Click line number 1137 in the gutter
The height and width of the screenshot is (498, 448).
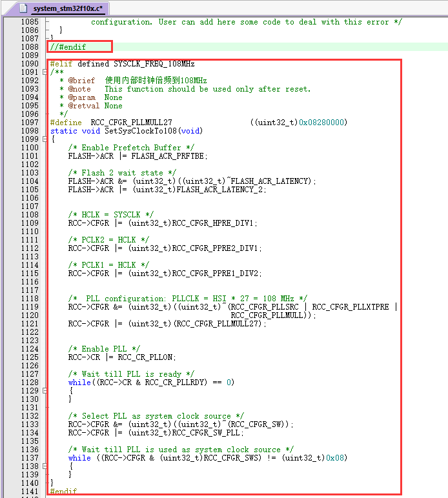tap(30, 458)
